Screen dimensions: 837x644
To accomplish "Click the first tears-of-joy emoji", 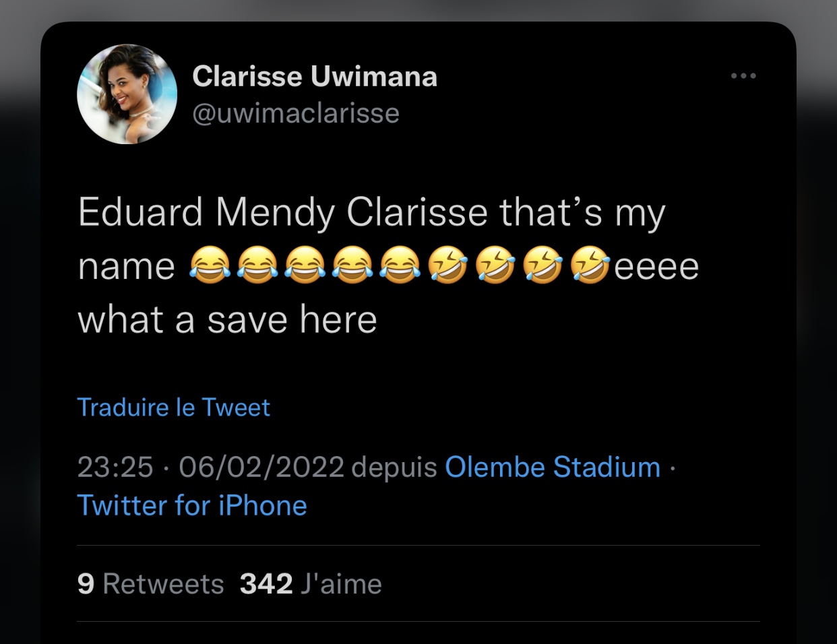I will point(210,265).
